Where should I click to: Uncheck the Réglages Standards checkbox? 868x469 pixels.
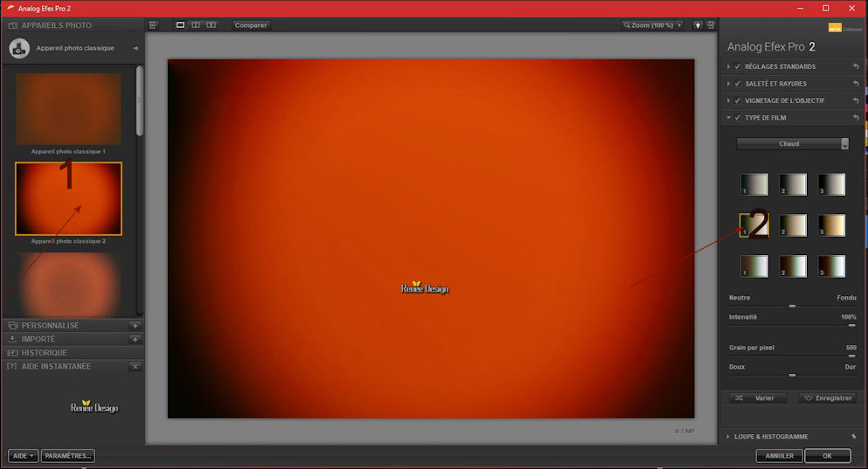738,66
